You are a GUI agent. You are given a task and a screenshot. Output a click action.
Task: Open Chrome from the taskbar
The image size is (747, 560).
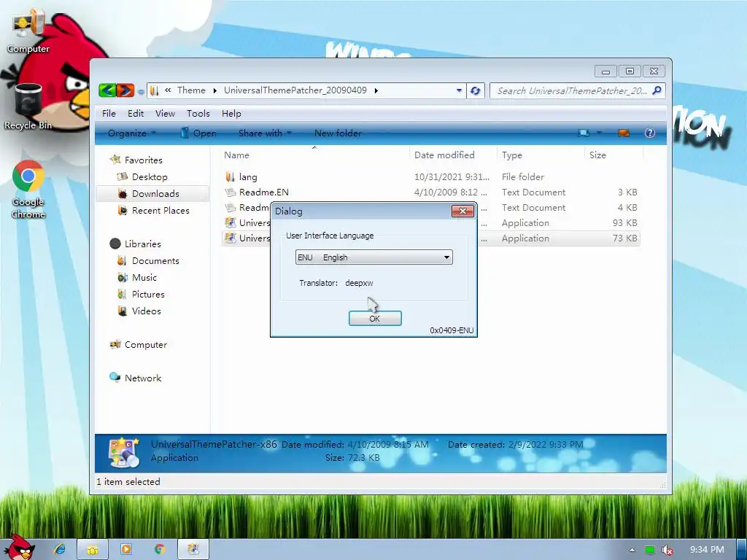point(160,549)
